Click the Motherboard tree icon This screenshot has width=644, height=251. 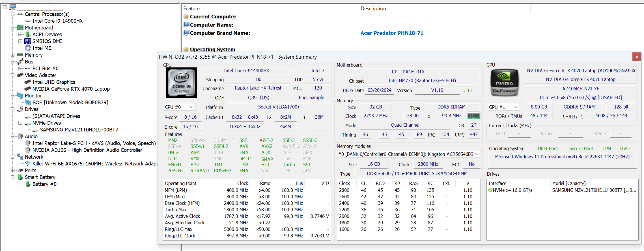tap(20, 28)
